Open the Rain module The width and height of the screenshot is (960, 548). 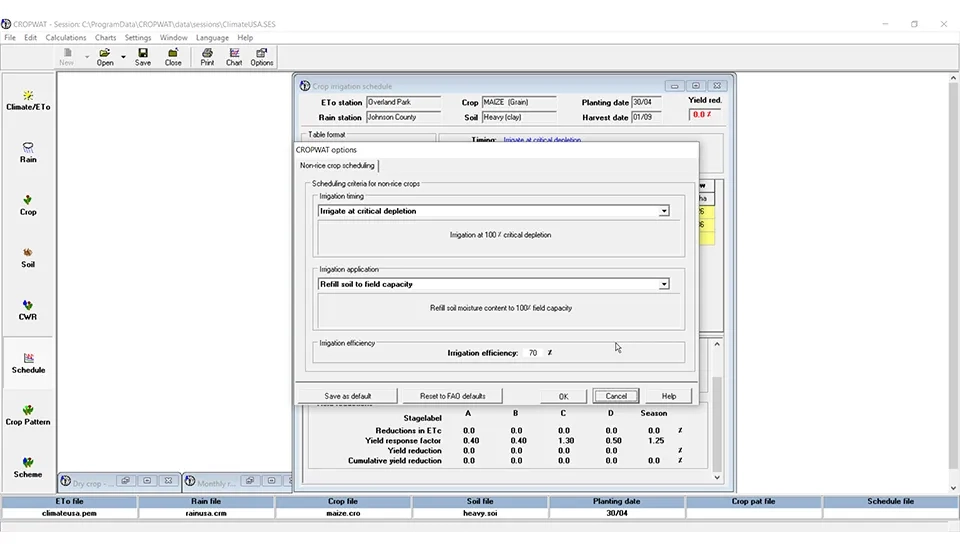28,152
